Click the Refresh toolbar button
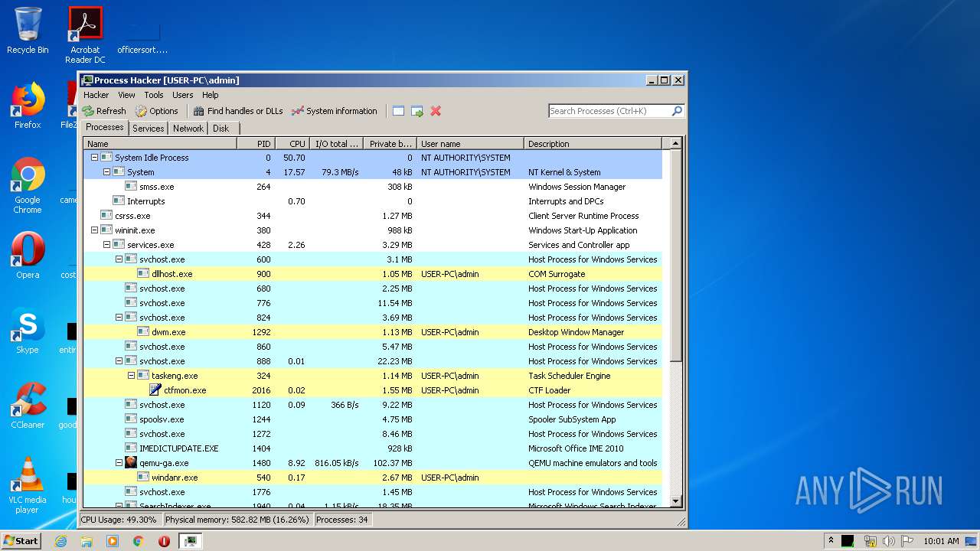The height and width of the screenshot is (551, 980). click(104, 111)
